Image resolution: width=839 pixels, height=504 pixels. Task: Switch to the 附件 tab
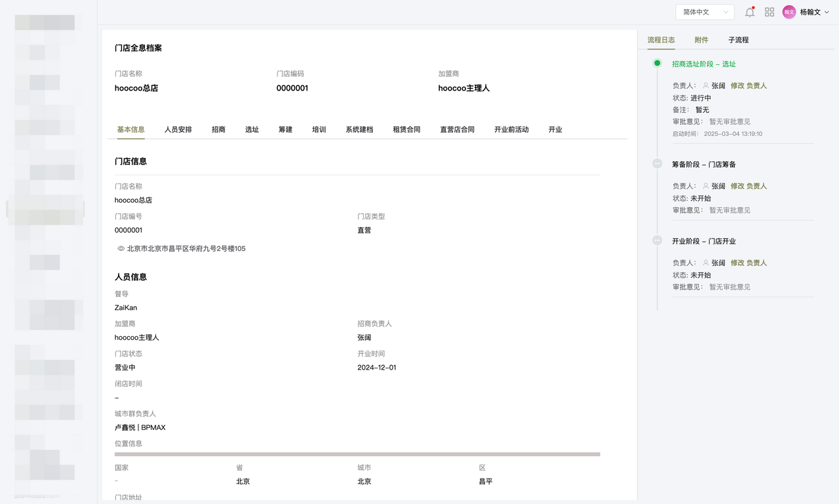pyautogui.click(x=701, y=40)
